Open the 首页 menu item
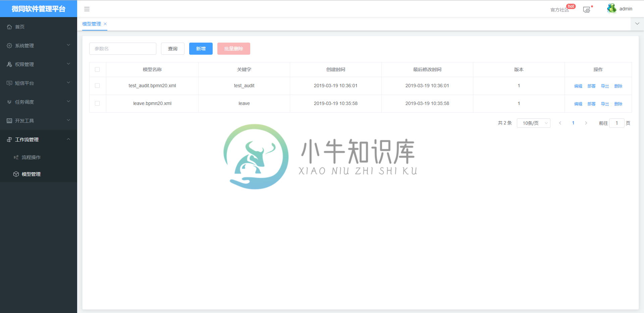This screenshot has width=644, height=313. (x=39, y=27)
